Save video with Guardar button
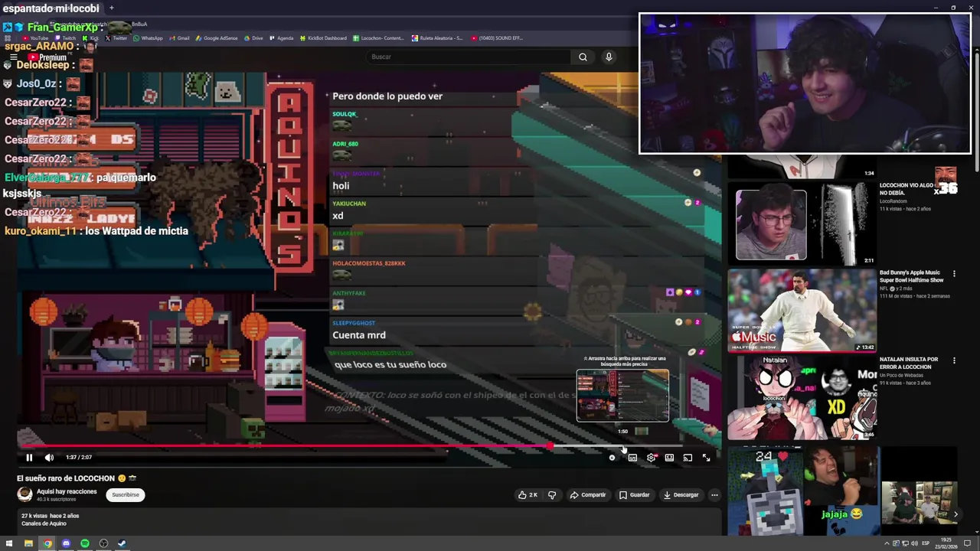Image resolution: width=980 pixels, height=551 pixels. [x=635, y=495]
